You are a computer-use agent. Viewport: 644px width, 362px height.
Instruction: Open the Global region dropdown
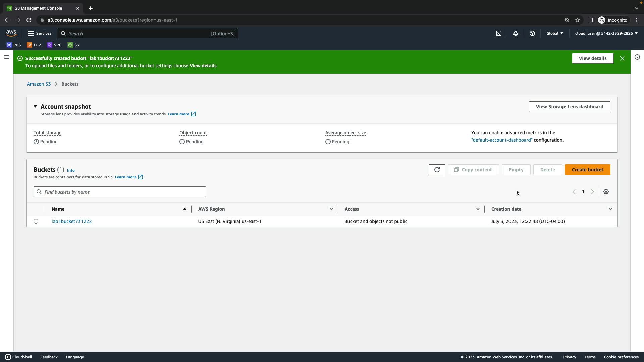[554, 33]
